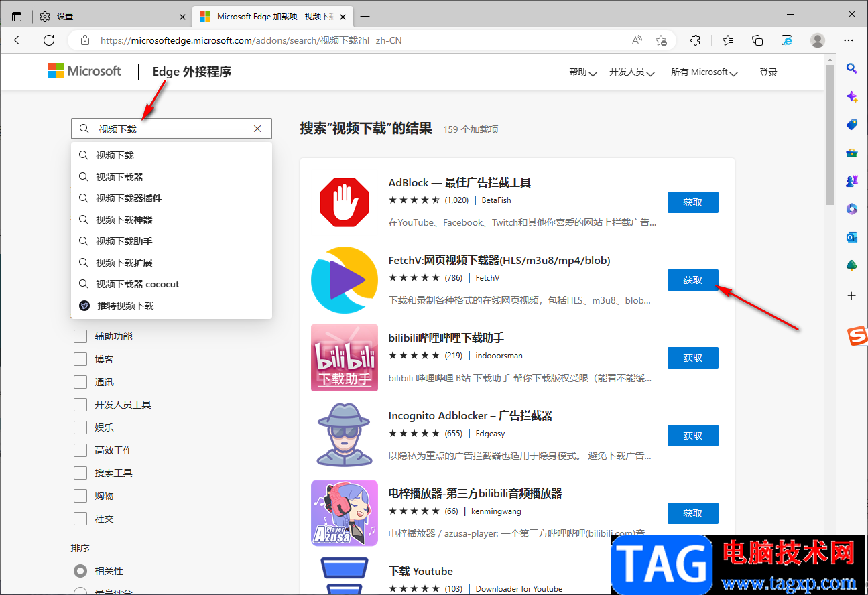This screenshot has height=595, width=868.
Task: Click the Read aloud icon
Action: click(637, 40)
